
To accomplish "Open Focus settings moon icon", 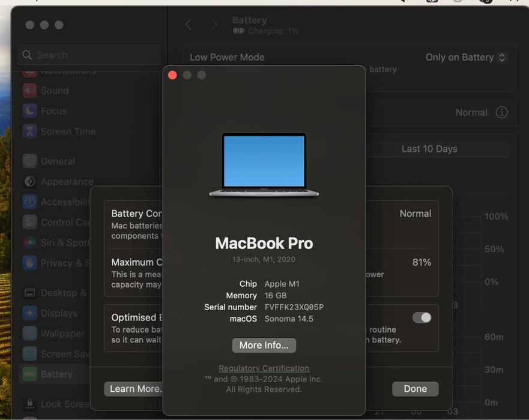I will (29, 111).
